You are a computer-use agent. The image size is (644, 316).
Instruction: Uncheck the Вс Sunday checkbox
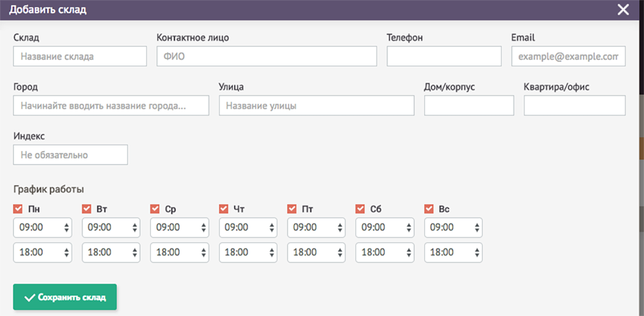click(429, 209)
